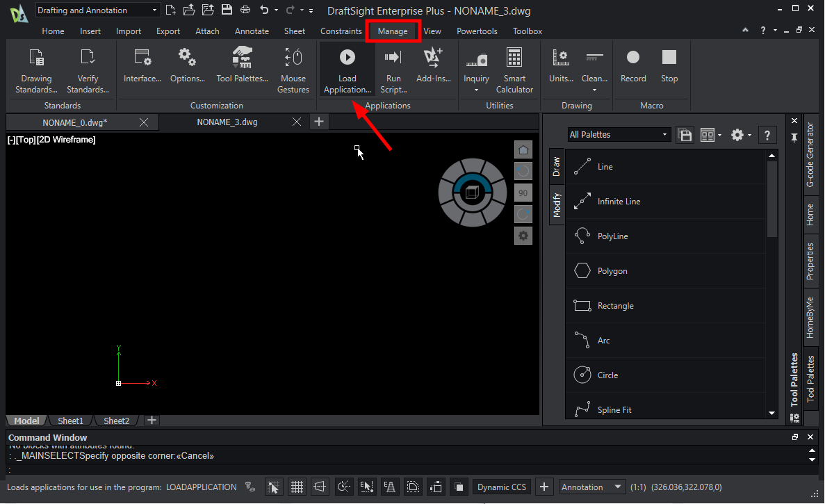Image resolution: width=825 pixels, height=504 pixels.
Task: Open the G-code Generator side tab
Action: (x=810, y=155)
